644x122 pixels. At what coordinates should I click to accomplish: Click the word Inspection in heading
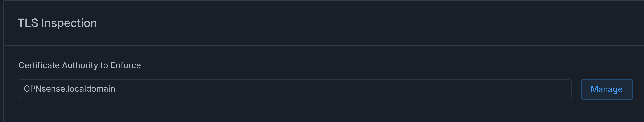point(69,23)
